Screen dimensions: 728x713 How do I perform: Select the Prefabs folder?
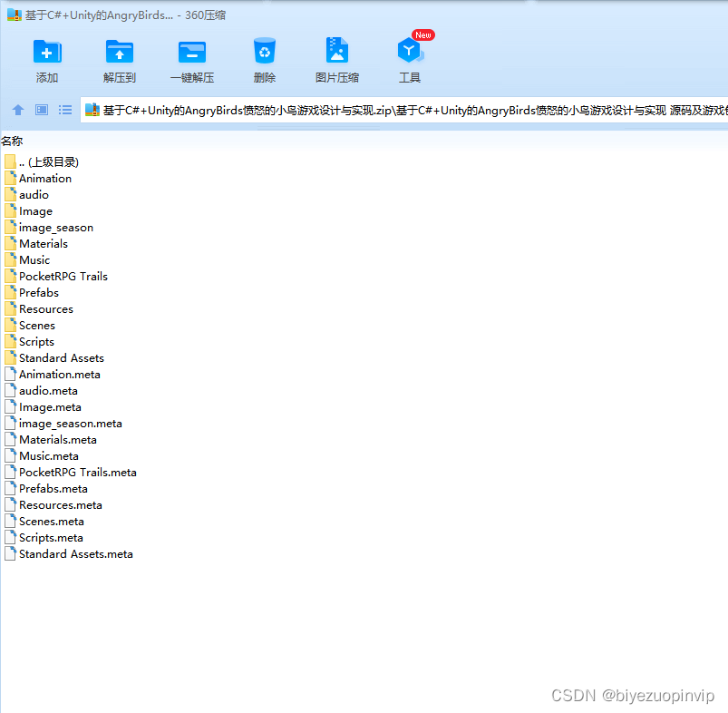point(32,293)
